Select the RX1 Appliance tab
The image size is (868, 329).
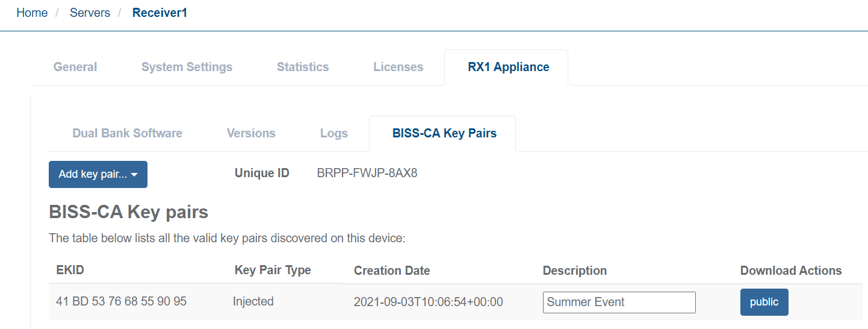point(508,67)
